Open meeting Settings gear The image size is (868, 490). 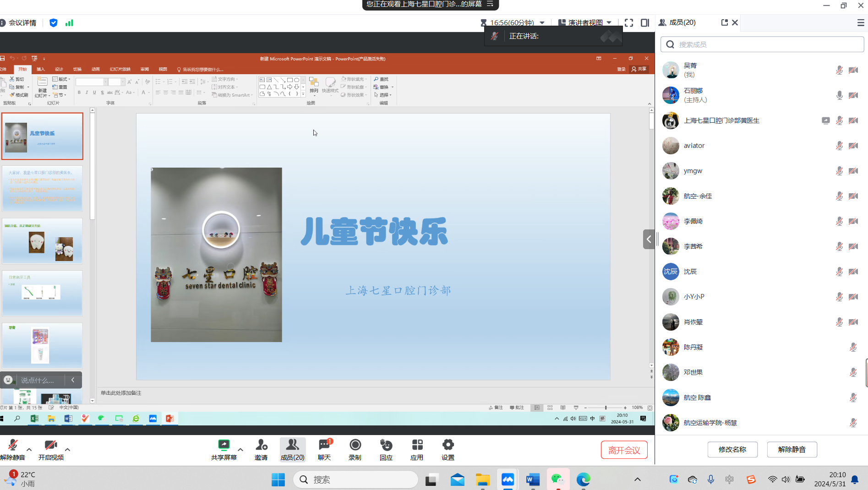pos(448,449)
